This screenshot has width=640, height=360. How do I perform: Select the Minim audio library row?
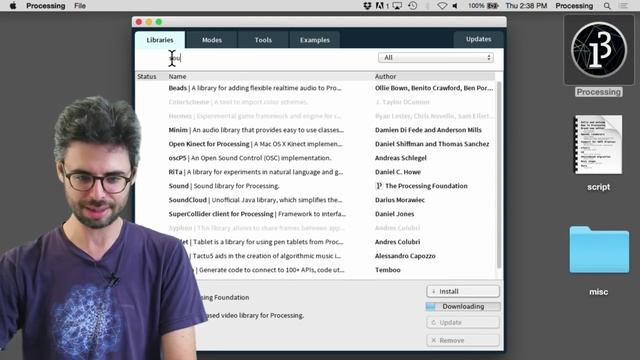(315, 130)
